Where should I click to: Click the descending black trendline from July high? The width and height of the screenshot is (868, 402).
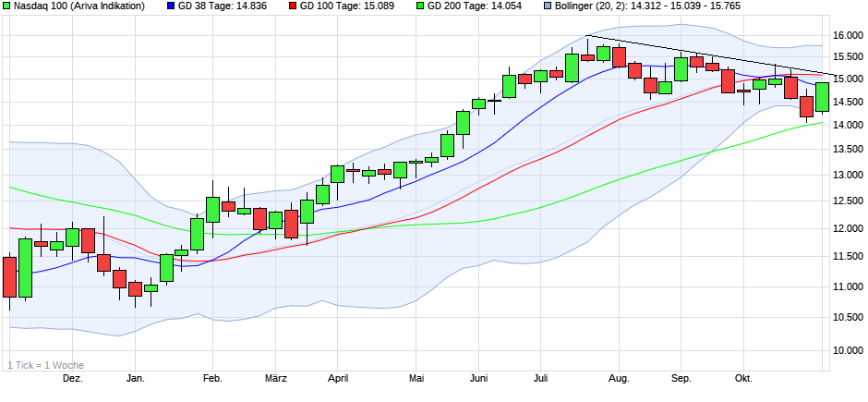tap(710, 55)
